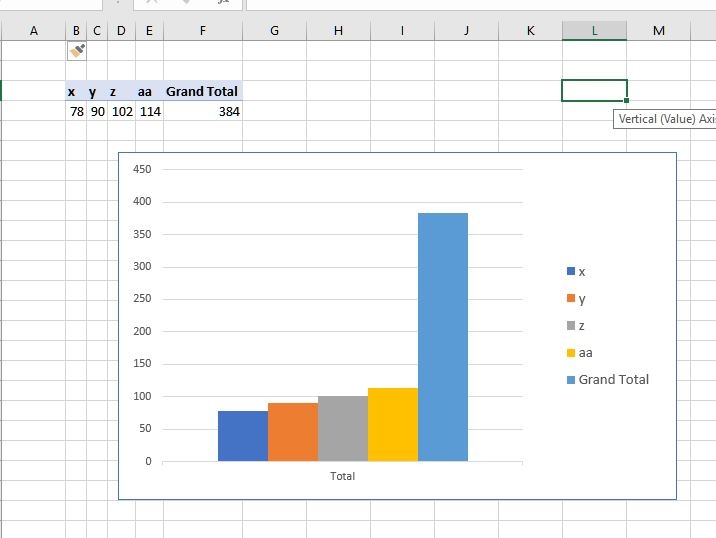Click the 300 value axis label
716x538 pixels.
(142, 266)
